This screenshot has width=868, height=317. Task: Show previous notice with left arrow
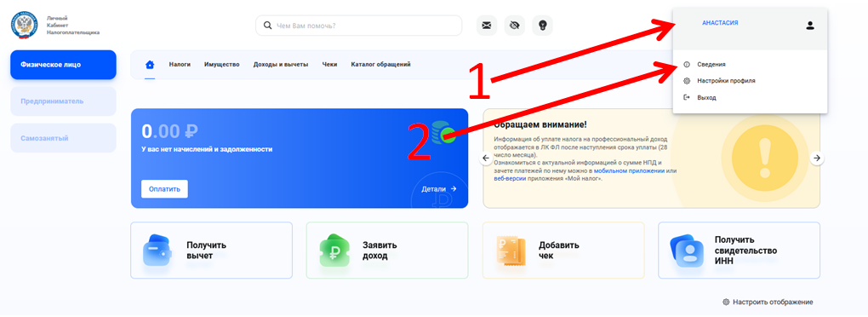[486, 158]
